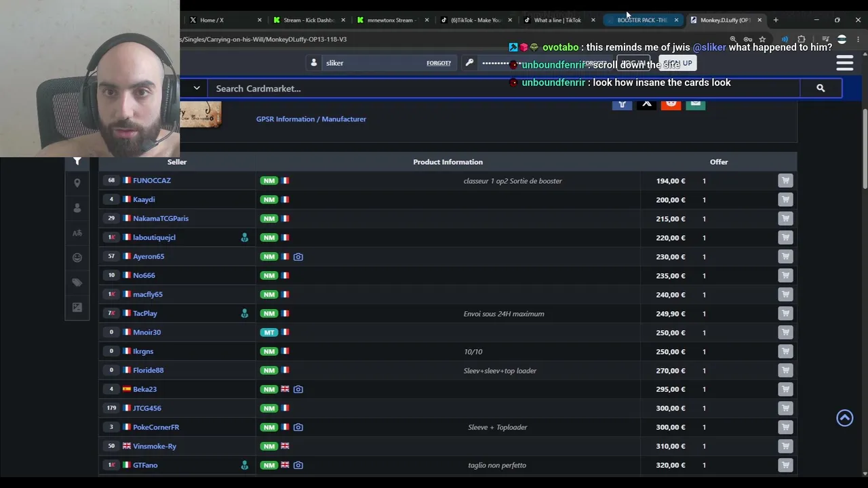Click the MT condition badge in Mnoir30 row
This screenshot has height=488, width=868.
pyautogui.click(x=269, y=332)
